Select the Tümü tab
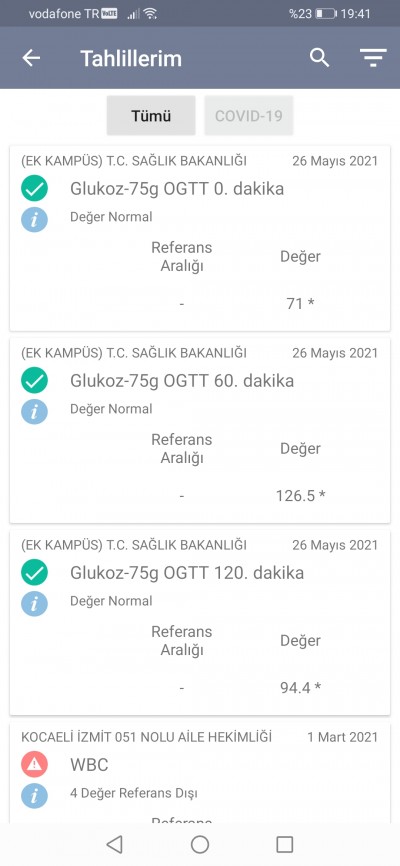Screen dimensions: 400x866 tap(151, 115)
